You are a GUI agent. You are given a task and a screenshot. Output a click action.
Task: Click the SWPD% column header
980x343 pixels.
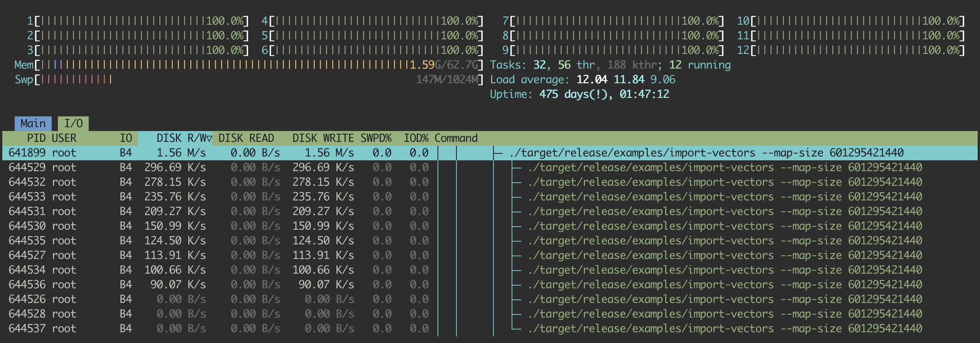coord(376,138)
